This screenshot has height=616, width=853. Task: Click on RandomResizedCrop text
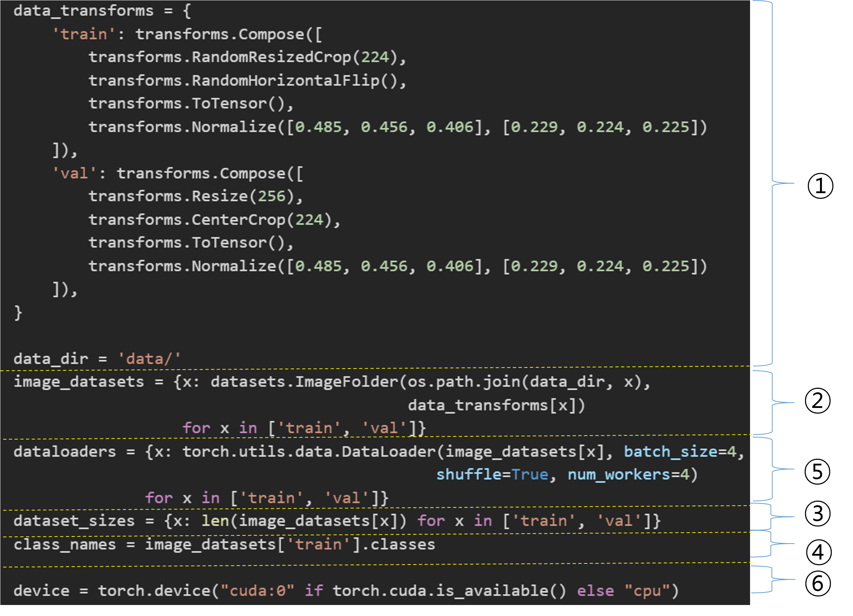click(x=271, y=57)
